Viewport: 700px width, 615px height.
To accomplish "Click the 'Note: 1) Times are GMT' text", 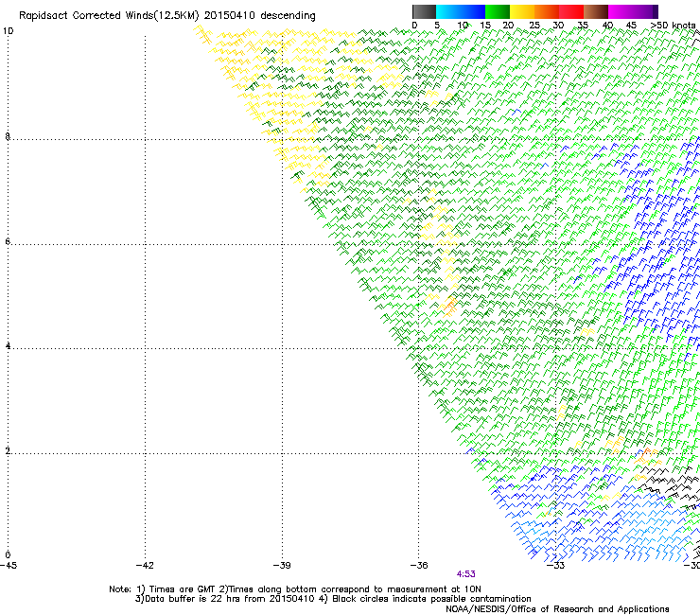I will pos(162,589).
